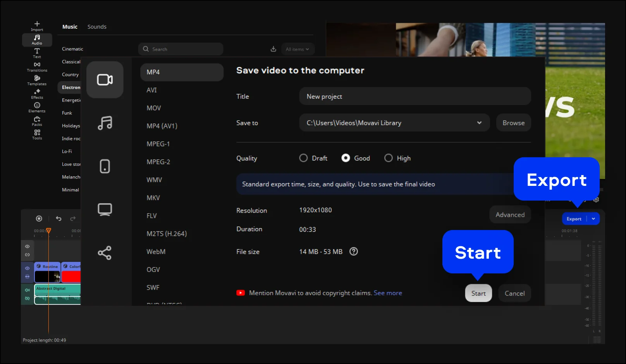
Task: Click the record button on timeline toolbar
Action: (39, 218)
